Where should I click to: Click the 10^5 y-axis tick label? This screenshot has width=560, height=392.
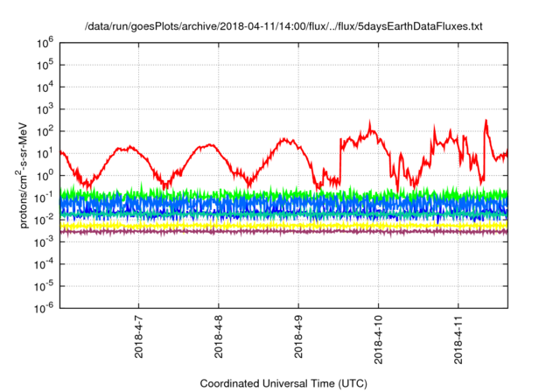tap(45, 65)
